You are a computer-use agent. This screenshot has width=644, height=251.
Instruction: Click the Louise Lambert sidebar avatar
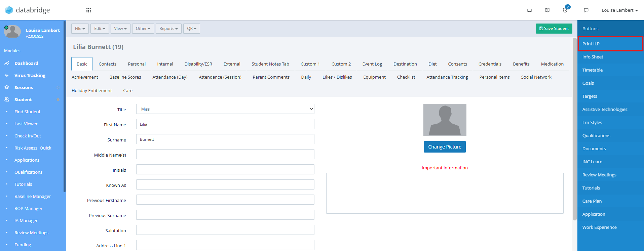click(x=12, y=32)
